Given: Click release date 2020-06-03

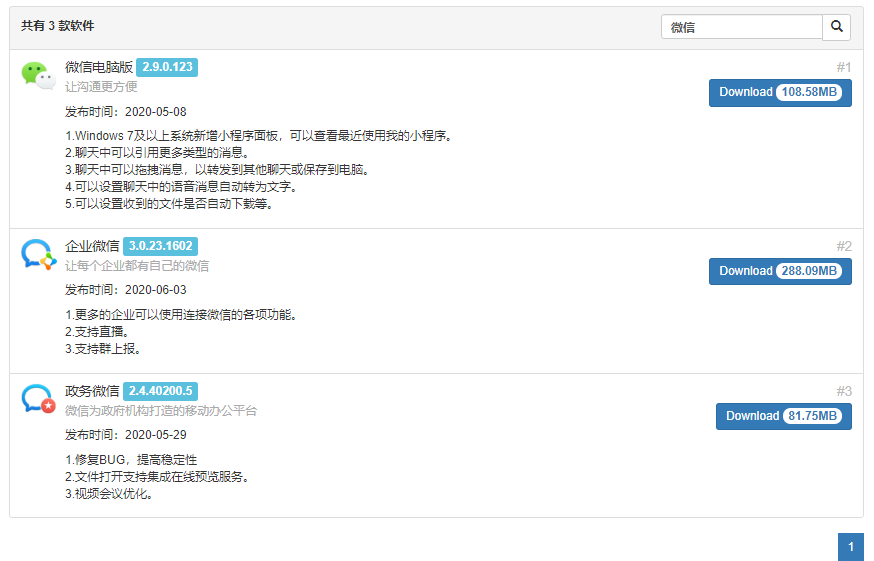Looking at the screenshot, I should (156, 290).
